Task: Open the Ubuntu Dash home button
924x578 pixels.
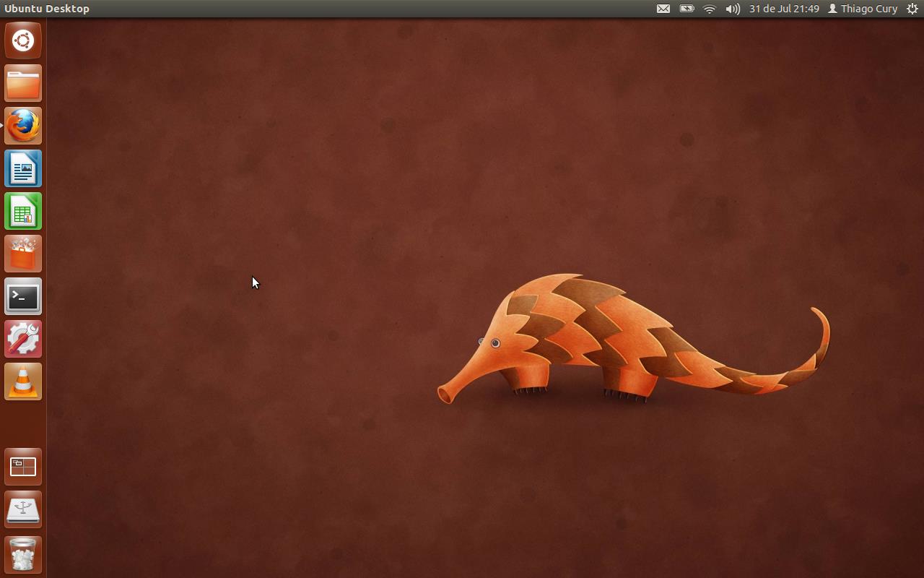Action: tap(23, 40)
